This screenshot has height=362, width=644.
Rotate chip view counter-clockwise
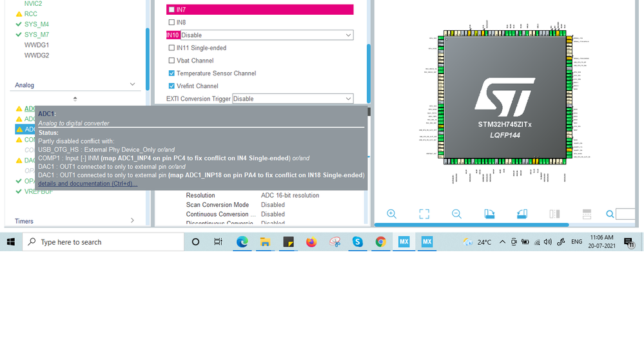click(x=522, y=214)
